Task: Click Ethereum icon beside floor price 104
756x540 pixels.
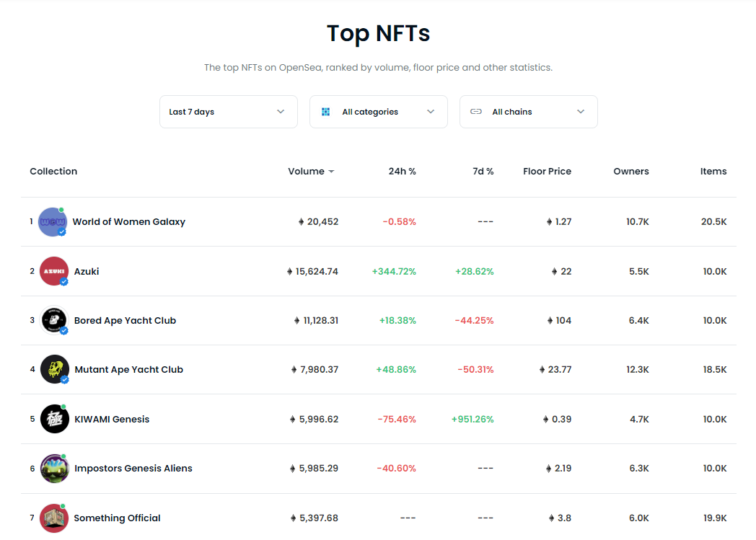Action: pos(550,321)
